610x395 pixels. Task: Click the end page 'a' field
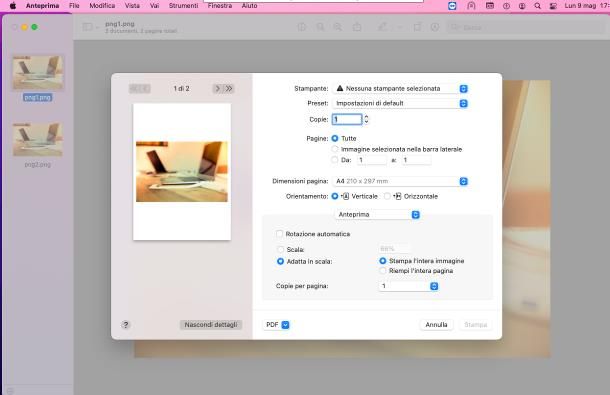pyautogui.click(x=416, y=160)
